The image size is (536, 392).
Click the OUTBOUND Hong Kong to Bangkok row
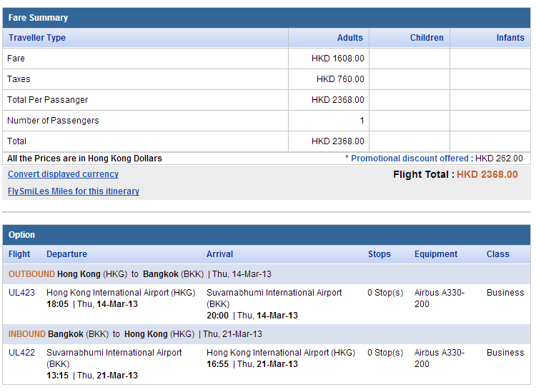(140, 274)
